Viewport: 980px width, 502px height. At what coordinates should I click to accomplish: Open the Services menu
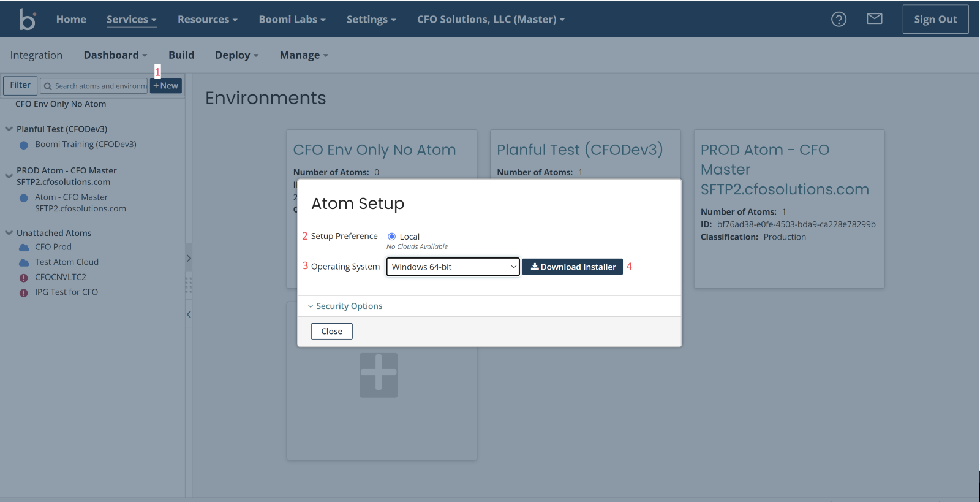pyautogui.click(x=131, y=20)
